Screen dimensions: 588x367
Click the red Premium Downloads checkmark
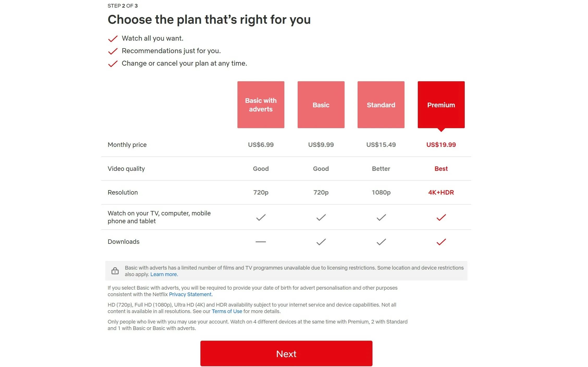(441, 242)
